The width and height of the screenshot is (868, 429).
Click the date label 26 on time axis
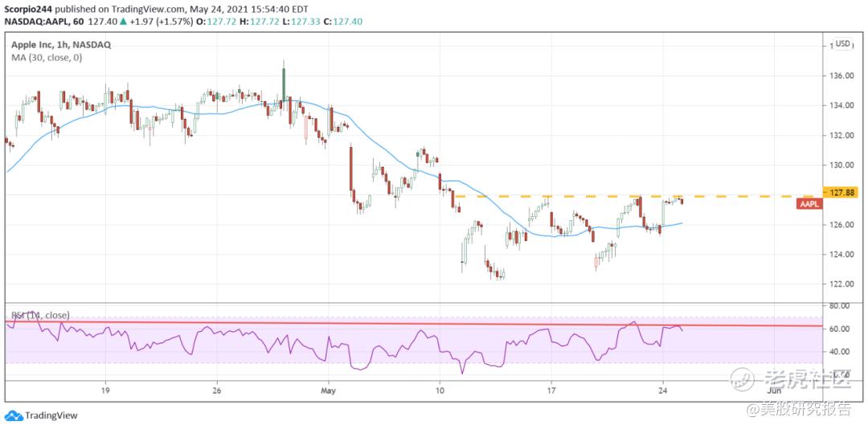pos(217,390)
